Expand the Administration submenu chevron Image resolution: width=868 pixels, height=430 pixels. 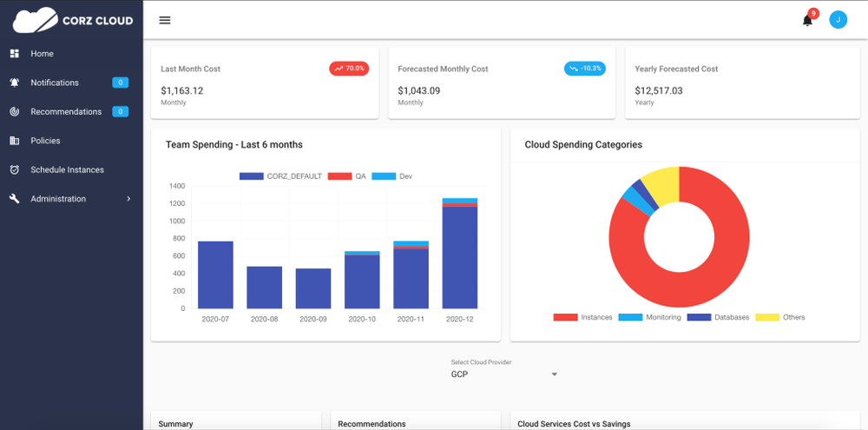click(128, 198)
